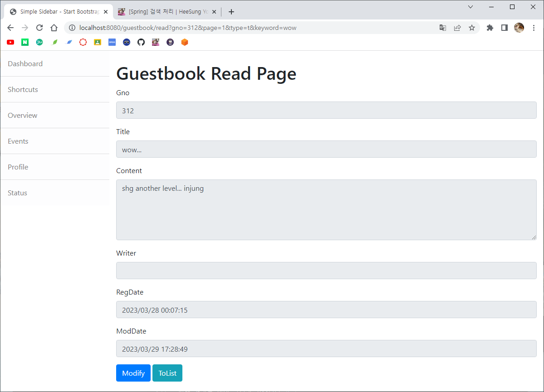Go to Events in the sidebar
Screen dimensions: 544x392
(x=55, y=141)
